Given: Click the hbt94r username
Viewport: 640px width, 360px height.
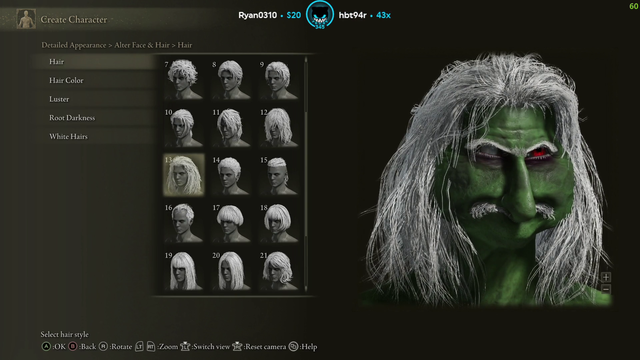Looking at the screenshot, I should [353, 15].
